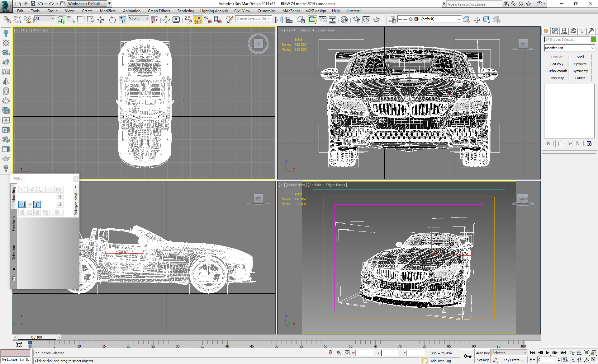Screen dimensions: 598x364
Task: Expand the Quick Access Toolbar customize arrow
Action: click(x=110, y=4)
